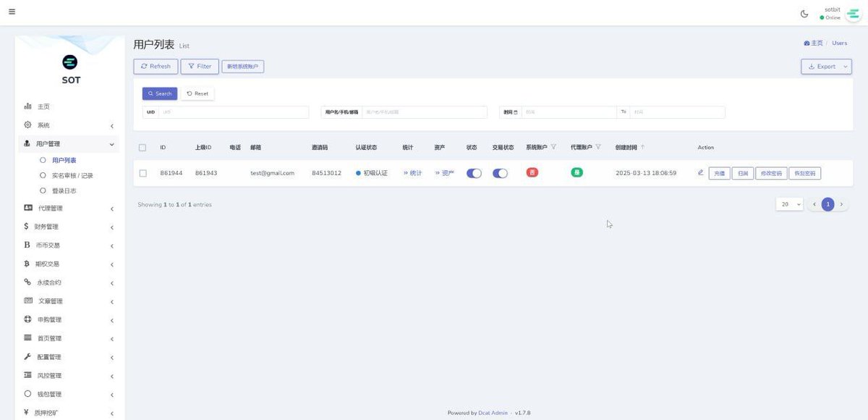
Task: Open 首页管理 menu label
Action: tap(50, 338)
